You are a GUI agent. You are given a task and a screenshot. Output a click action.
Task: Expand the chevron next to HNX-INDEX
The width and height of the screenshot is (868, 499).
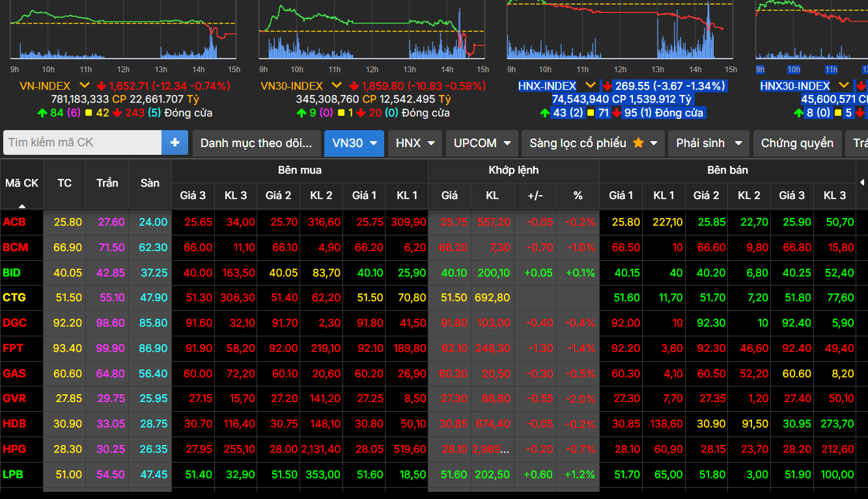[590, 85]
